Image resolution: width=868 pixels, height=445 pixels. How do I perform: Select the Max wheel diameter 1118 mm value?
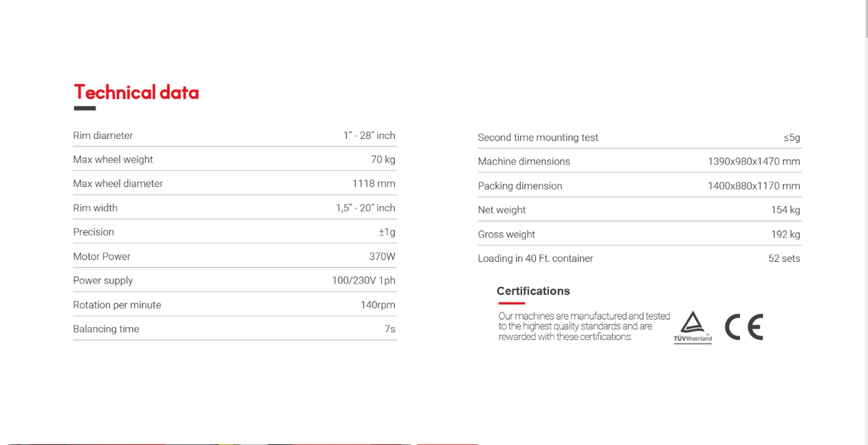pos(374,184)
